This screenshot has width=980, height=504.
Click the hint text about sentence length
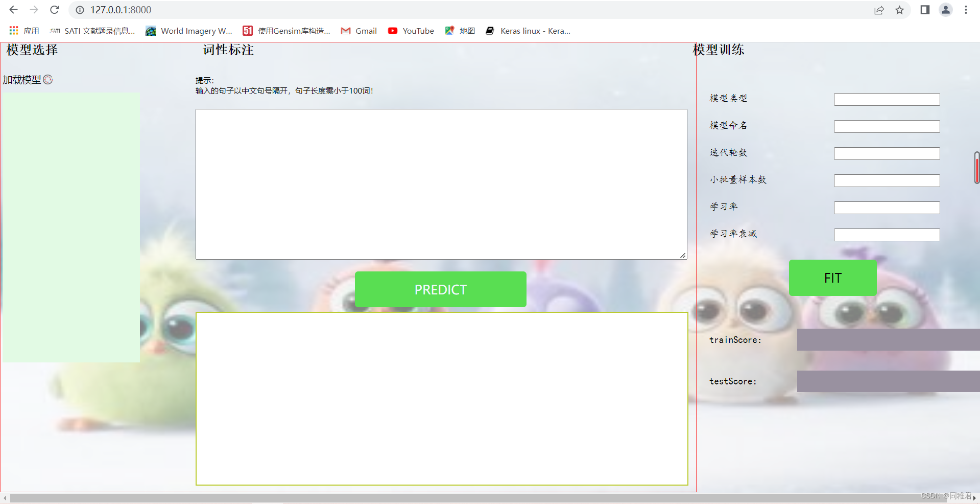(x=284, y=90)
